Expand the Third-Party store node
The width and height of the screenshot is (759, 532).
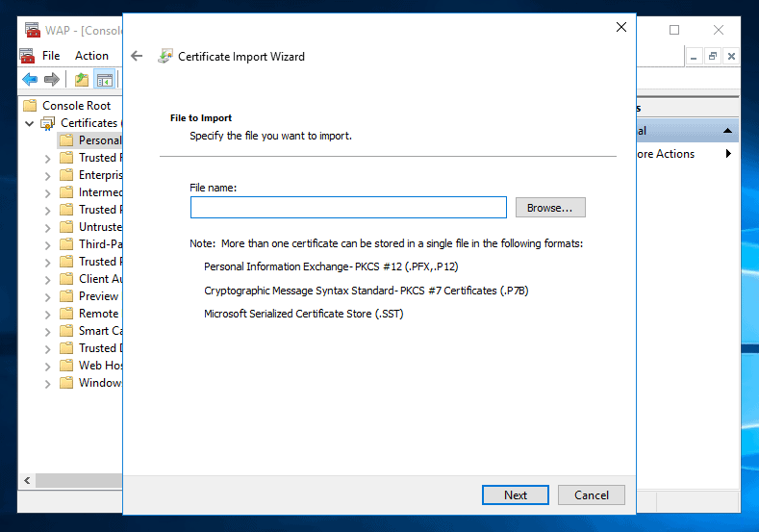(x=47, y=245)
